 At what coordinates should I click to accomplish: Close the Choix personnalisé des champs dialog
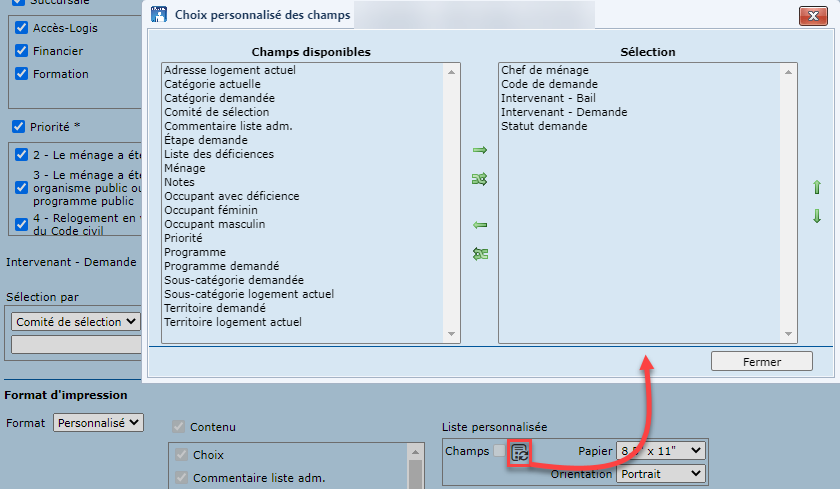pyautogui.click(x=812, y=15)
